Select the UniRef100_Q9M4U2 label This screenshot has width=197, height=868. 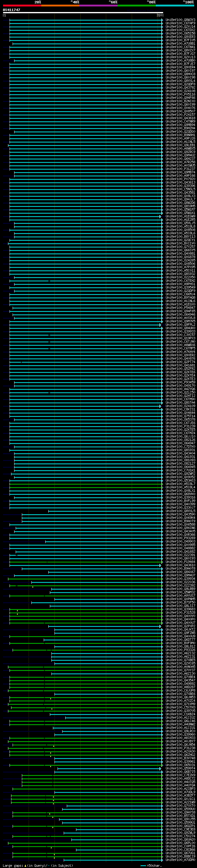coord(180,155)
